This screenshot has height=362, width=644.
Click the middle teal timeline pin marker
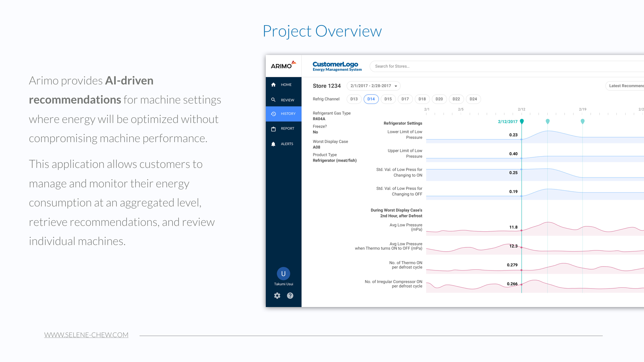[x=548, y=121]
